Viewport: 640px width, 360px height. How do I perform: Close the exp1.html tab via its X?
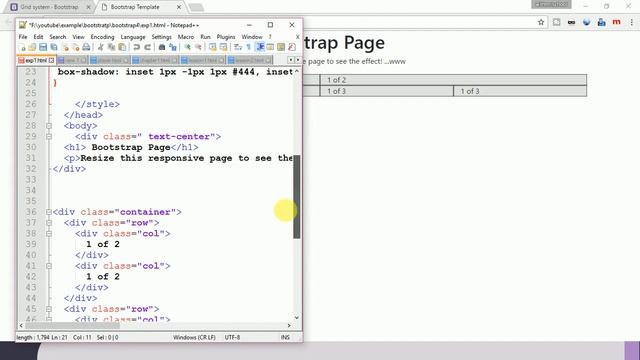(x=51, y=60)
